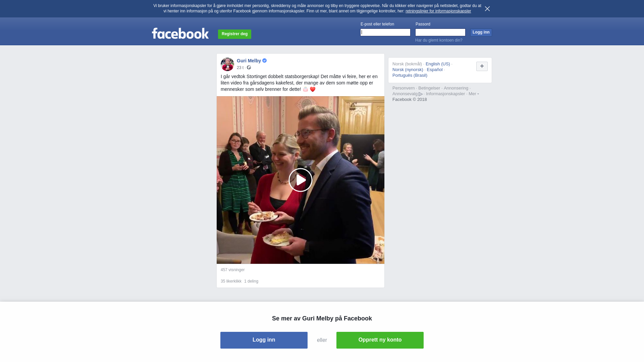The height and width of the screenshot is (362, 644).
Task: Open retningslinjer for informasjonskapsler link
Action: point(438,11)
